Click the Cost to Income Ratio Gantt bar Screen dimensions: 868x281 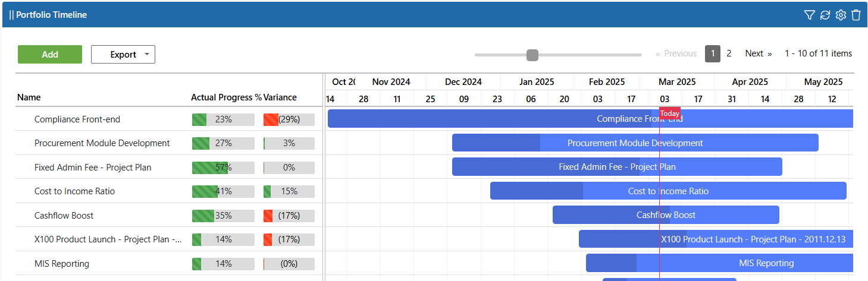click(668, 191)
